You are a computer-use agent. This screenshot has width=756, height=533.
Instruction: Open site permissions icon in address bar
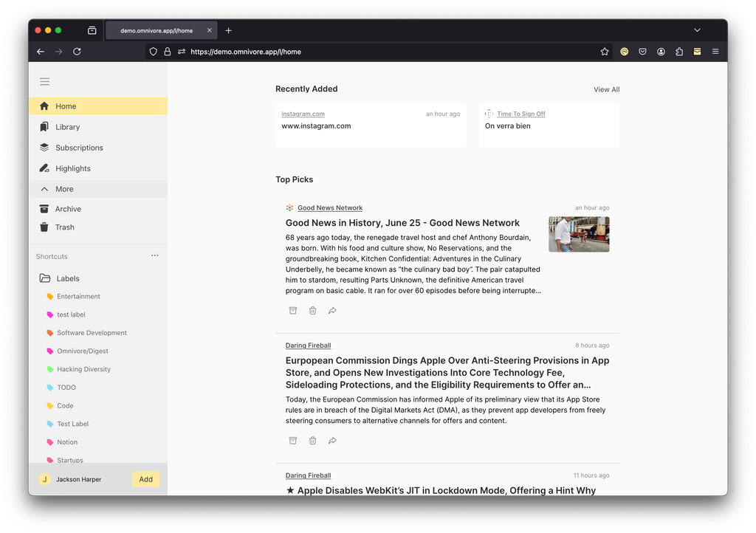coord(182,52)
